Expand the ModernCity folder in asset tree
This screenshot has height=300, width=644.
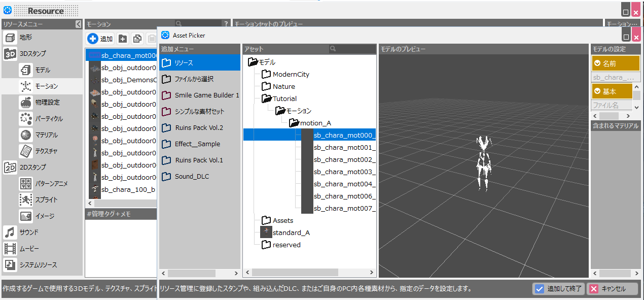[x=290, y=74]
